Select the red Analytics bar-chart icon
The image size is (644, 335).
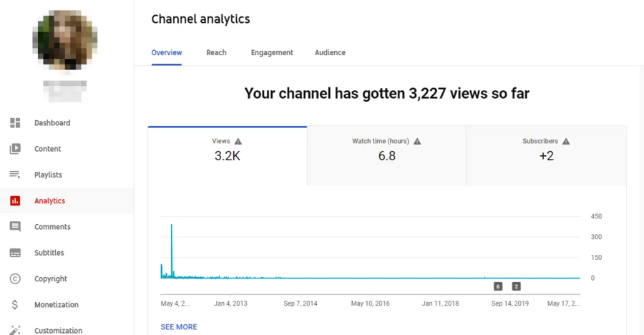pos(15,201)
